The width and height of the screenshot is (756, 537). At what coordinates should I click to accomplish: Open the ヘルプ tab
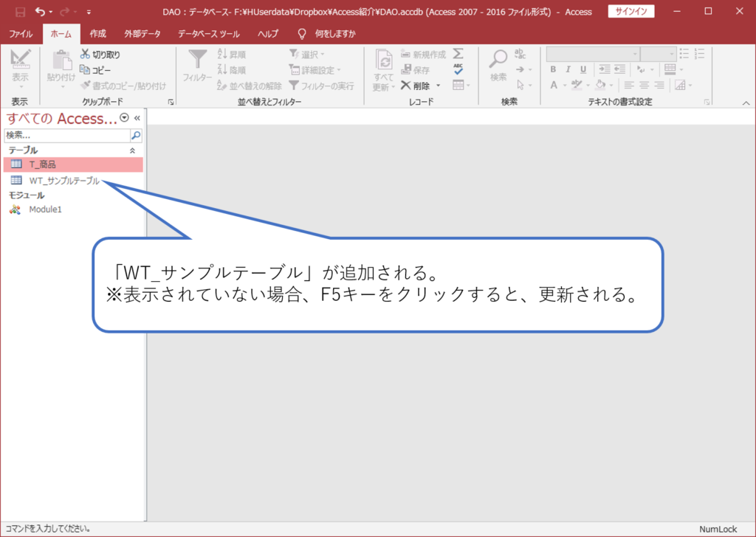pos(267,34)
